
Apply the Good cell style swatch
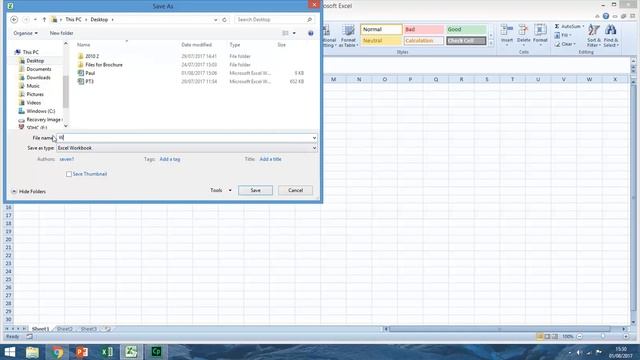[x=466, y=29]
